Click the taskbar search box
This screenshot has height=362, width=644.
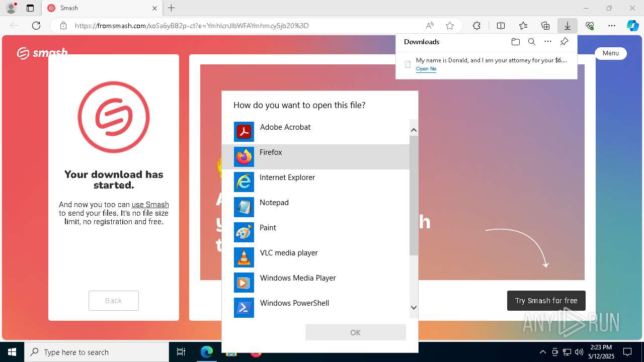coord(97,352)
